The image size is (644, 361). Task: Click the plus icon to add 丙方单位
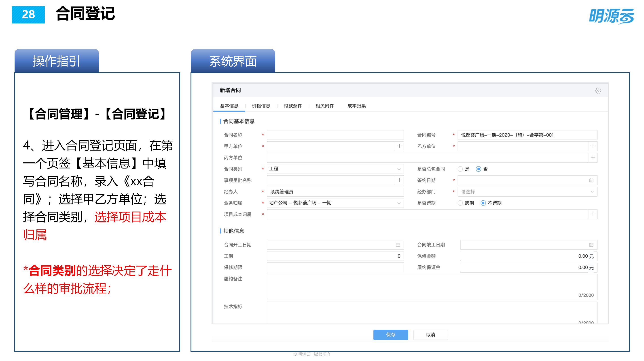tap(593, 157)
